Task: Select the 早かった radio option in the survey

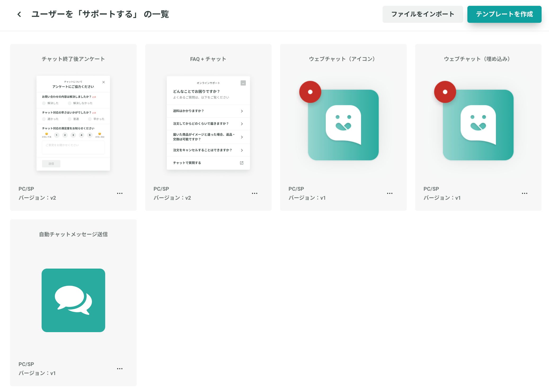Action: [90, 119]
